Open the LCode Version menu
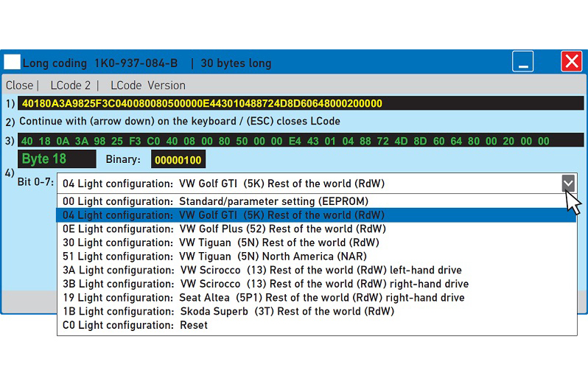This screenshot has height=387, width=588. click(x=147, y=86)
